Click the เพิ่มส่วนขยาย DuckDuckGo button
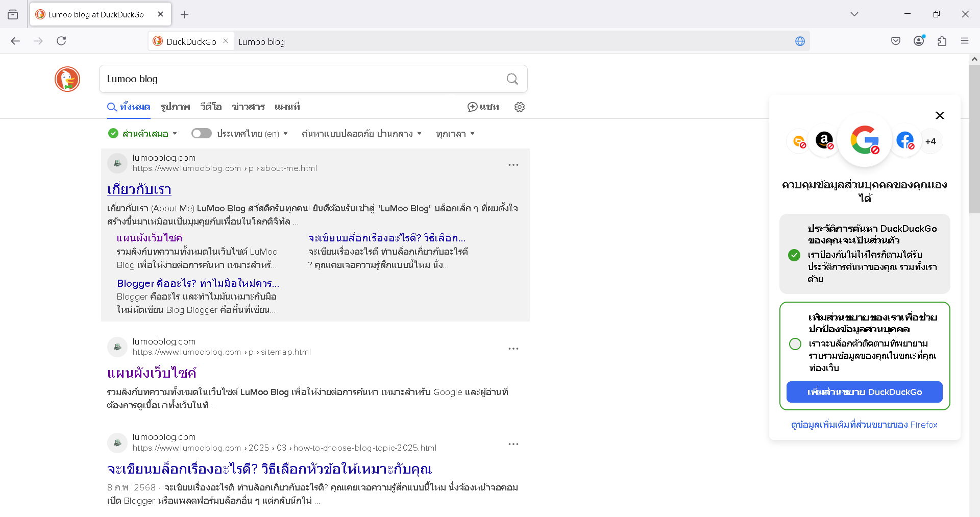980x517 pixels. [864, 392]
